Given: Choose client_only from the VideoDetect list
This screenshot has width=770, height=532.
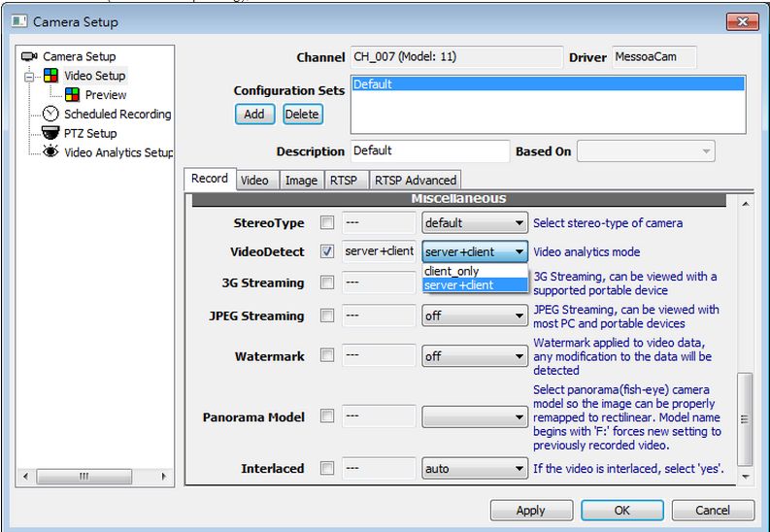Looking at the screenshot, I should coord(475,271).
